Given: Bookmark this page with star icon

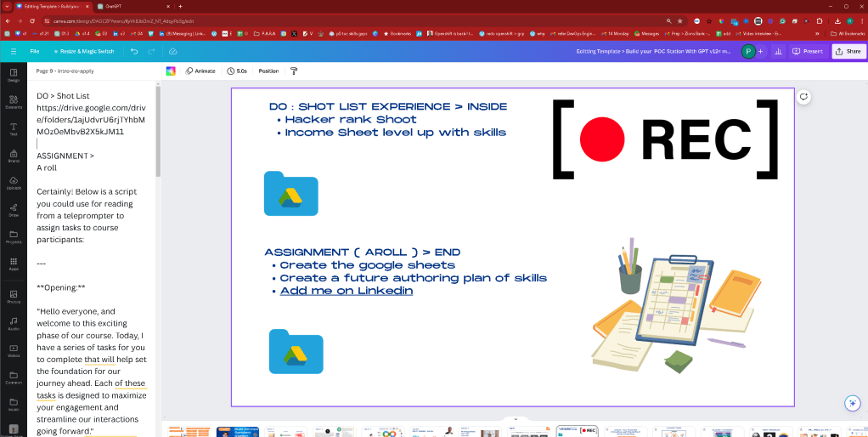Looking at the screenshot, I should click(679, 20).
